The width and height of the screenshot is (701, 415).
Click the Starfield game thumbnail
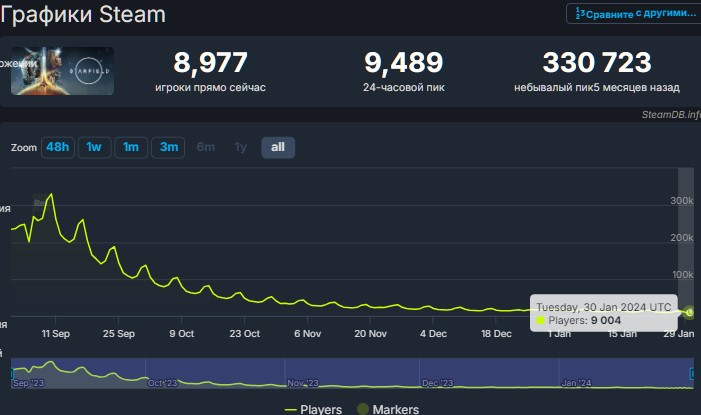tap(62, 71)
